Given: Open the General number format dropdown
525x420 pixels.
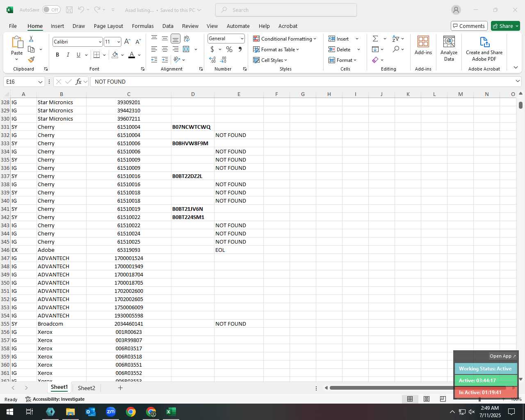Looking at the screenshot, I should pos(242,39).
